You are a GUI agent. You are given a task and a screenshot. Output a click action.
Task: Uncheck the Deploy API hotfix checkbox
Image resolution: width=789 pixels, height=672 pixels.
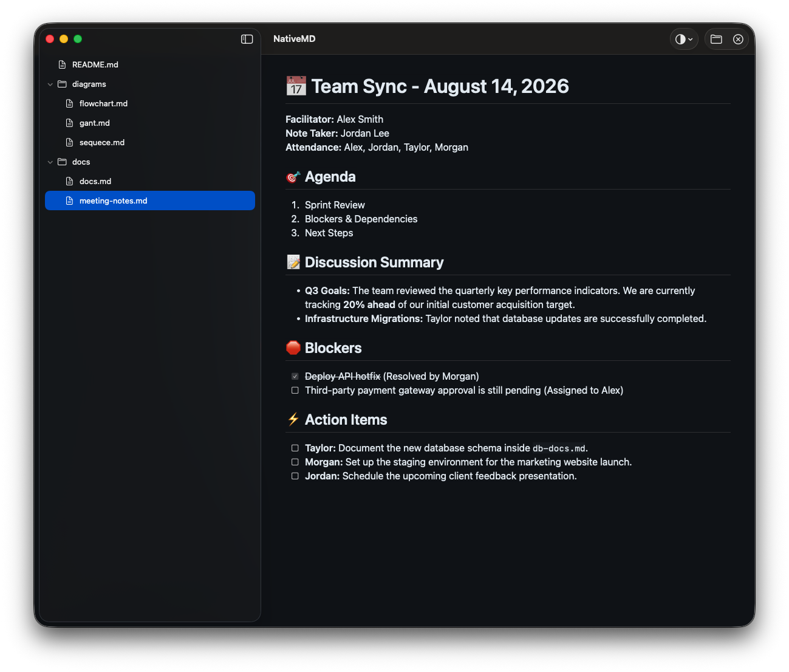[295, 376]
